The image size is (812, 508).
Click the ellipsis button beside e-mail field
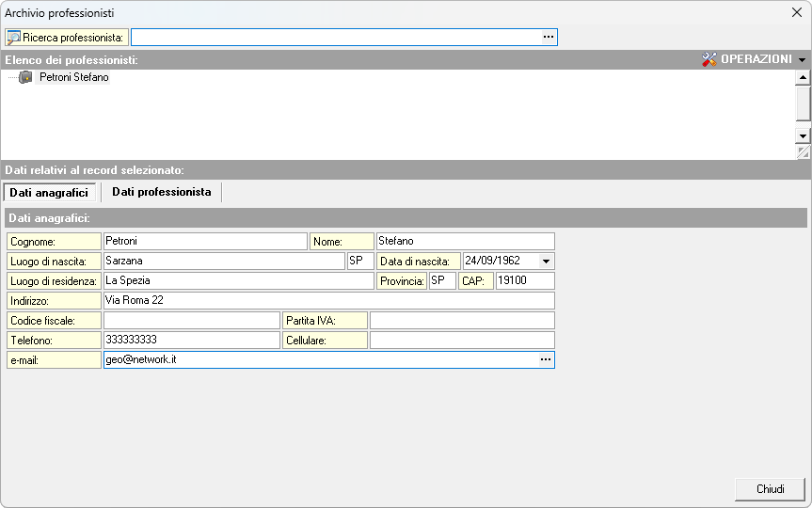pyautogui.click(x=545, y=359)
